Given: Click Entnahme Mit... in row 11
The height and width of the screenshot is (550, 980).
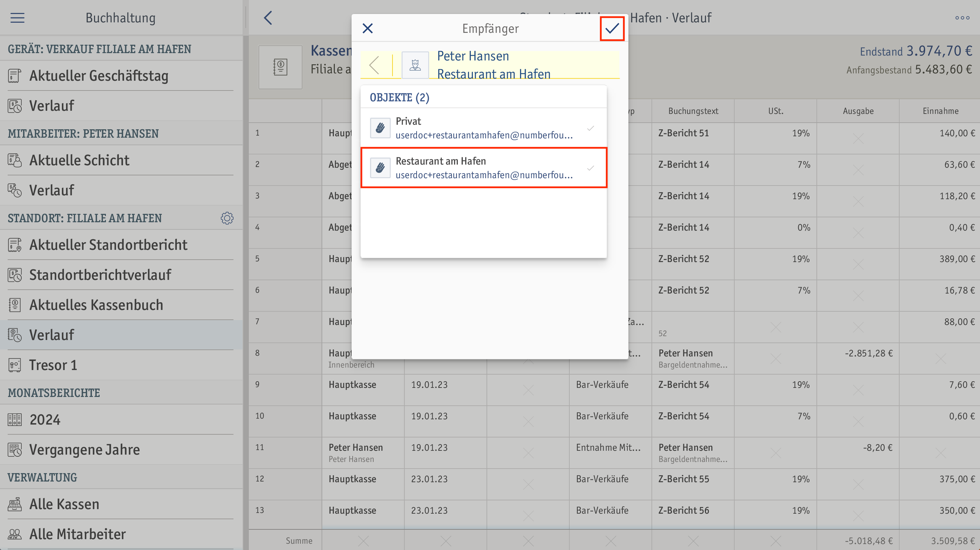Looking at the screenshot, I should (x=608, y=448).
